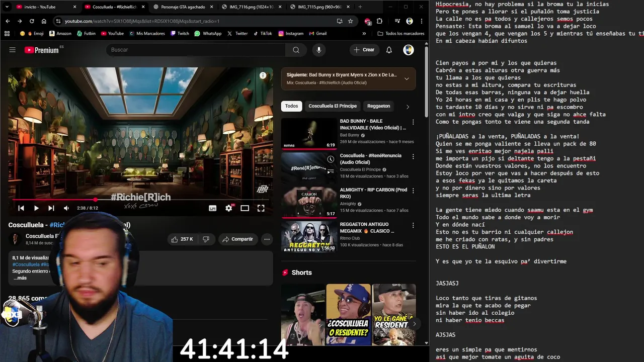Select the Cosculluela El Principe chip
This screenshot has height=362, width=644.
pyautogui.click(x=333, y=106)
